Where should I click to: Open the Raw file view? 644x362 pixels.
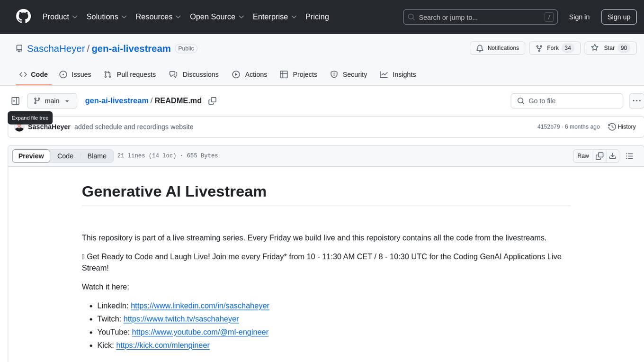tap(583, 156)
